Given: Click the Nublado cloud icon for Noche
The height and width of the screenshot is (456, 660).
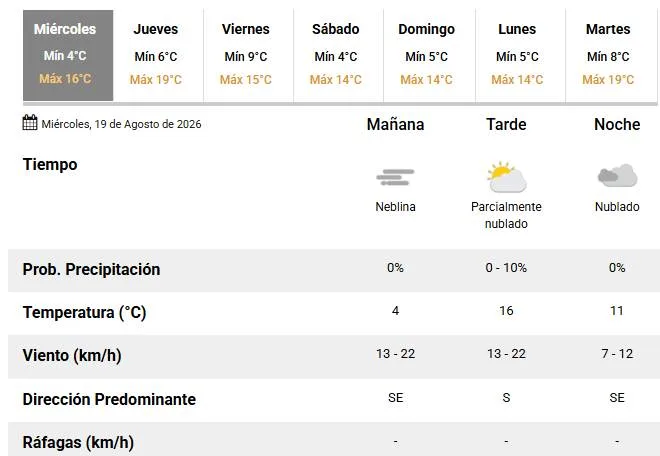Looking at the screenshot, I should (617, 175).
